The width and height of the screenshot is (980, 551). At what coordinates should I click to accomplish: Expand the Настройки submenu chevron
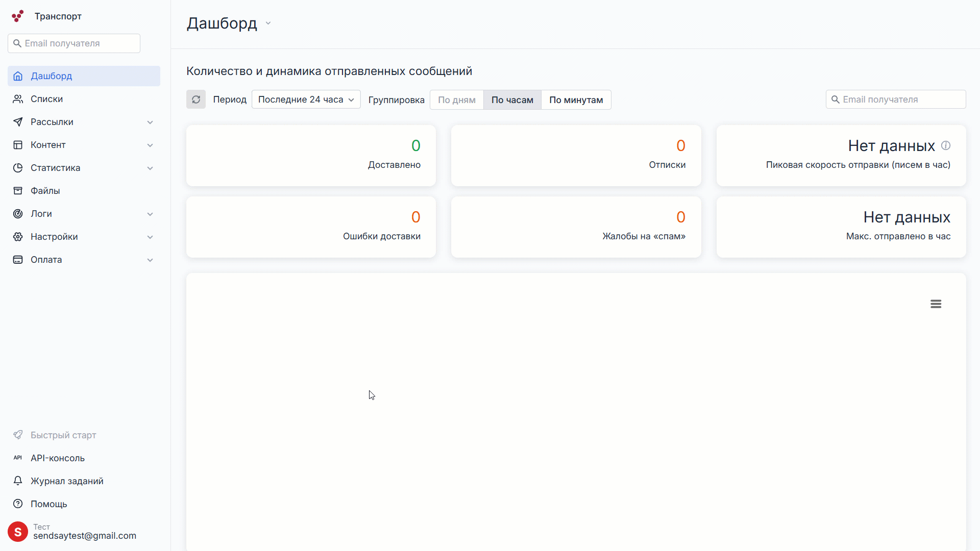coord(150,237)
